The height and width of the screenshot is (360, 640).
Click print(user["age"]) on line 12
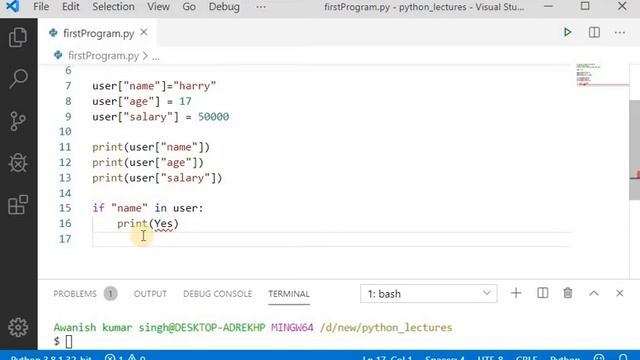[148, 162]
